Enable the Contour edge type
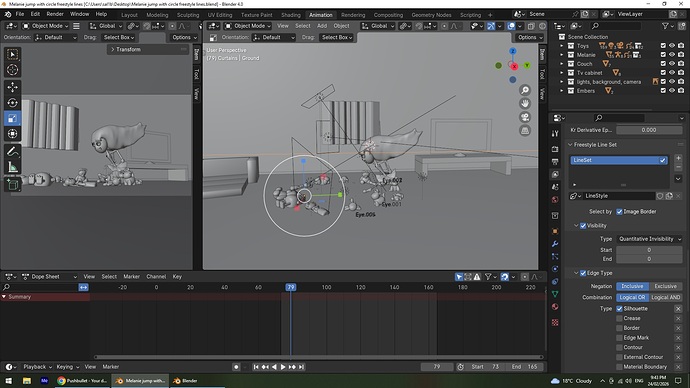 (x=619, y=348)
